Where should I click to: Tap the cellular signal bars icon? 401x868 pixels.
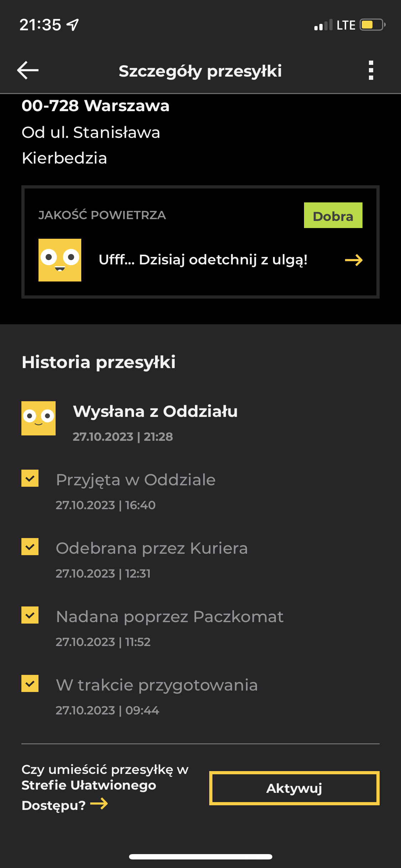click(x=323, y=25)
